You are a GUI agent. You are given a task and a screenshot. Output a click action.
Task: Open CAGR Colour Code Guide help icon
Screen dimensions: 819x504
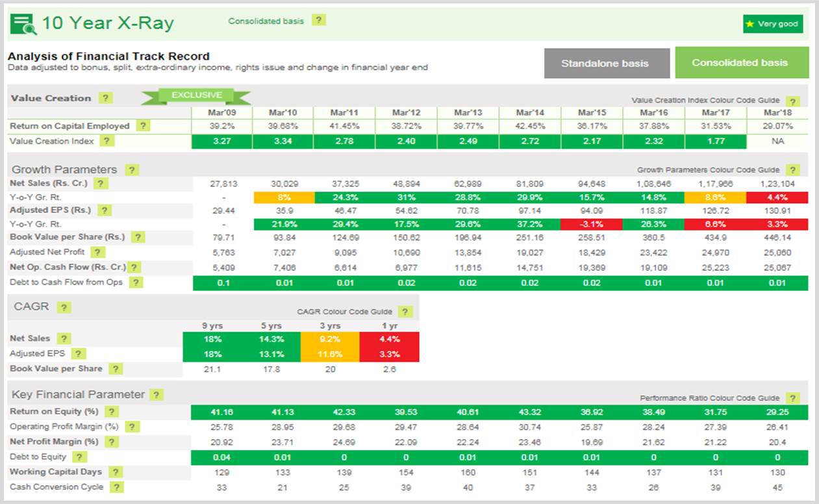[x=405, y=312]
